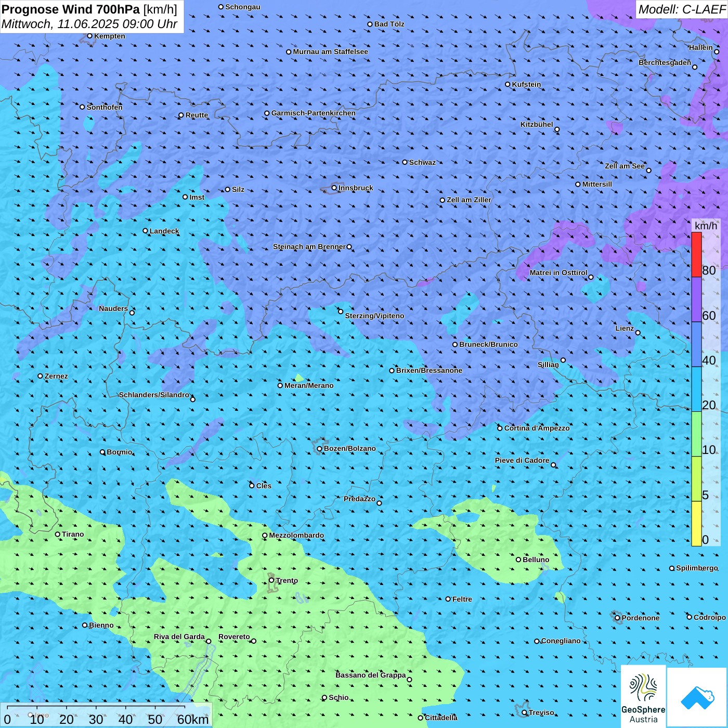Click the green 10 km/h legend swatch
728x728 pixels.
click(x=696, y=434)
